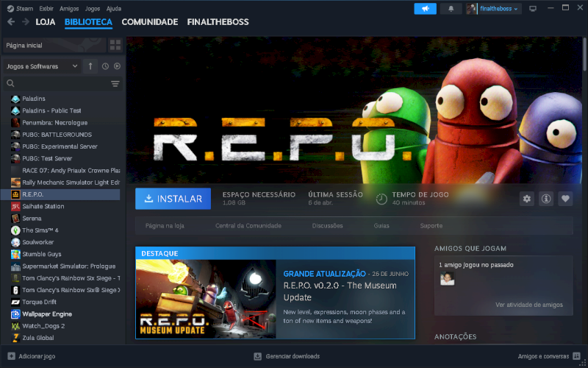Open the announcements megaphone button
This screenshot has height=368, width=588.
pos(426,9)
